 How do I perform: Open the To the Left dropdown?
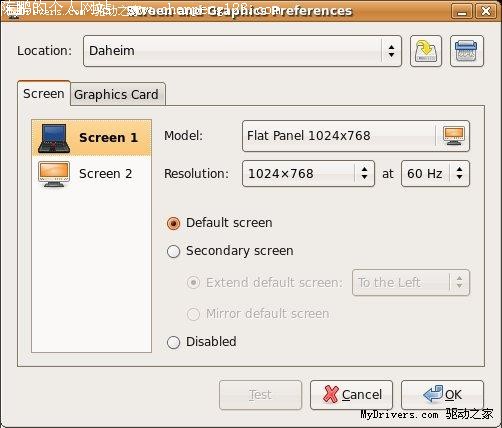(411, 283)
